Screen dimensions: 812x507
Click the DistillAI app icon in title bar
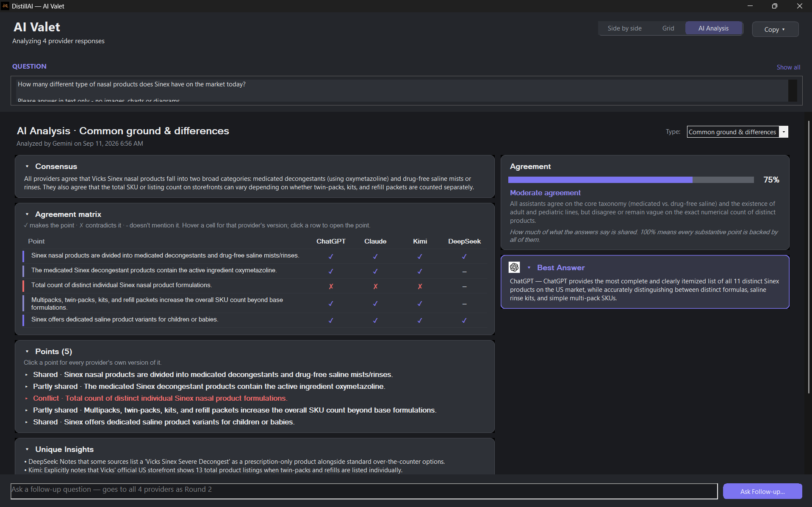point(5,6)
